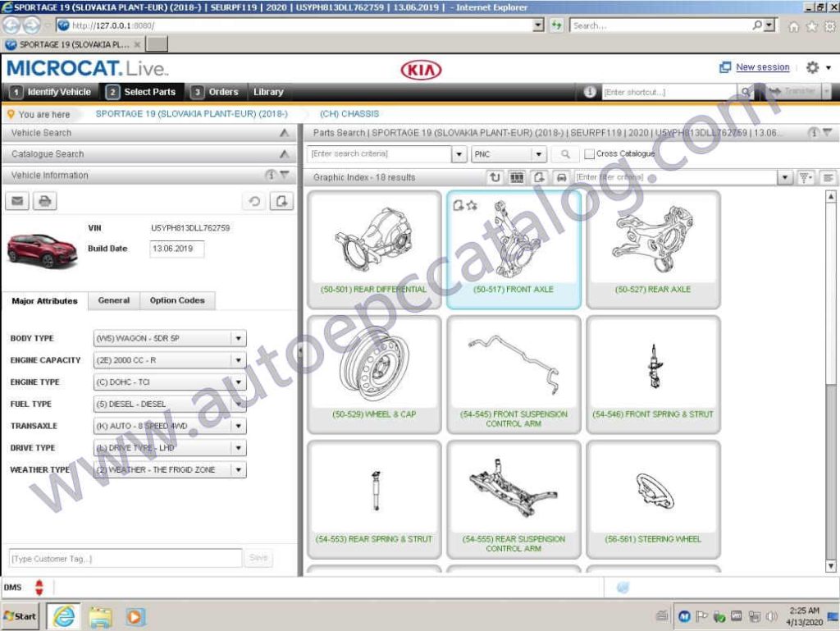This screenshot has width=840, height=631.
Task: Open the PNC dropdown in Parts Search
Action: [537, 154]
